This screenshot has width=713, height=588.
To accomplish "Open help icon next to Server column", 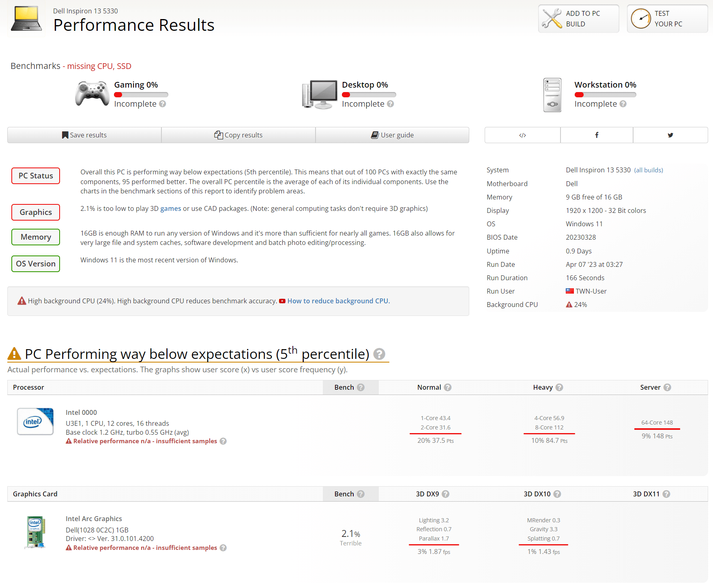I will 667,387.
